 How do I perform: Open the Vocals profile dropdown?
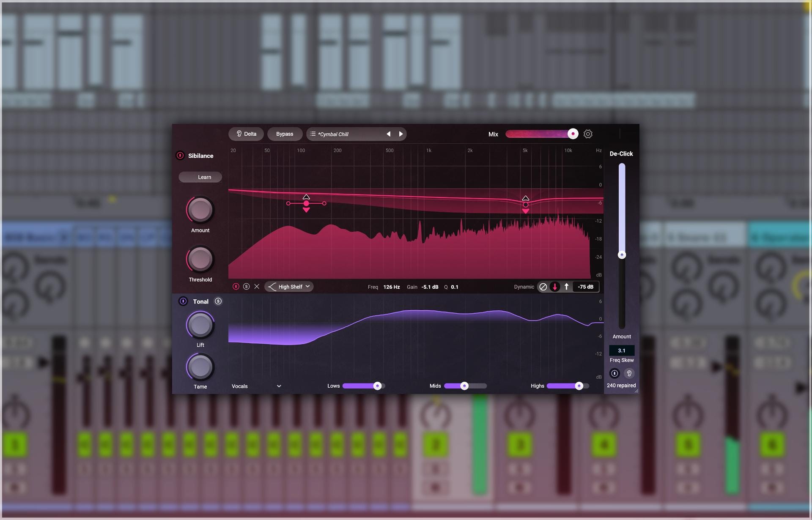256,386
